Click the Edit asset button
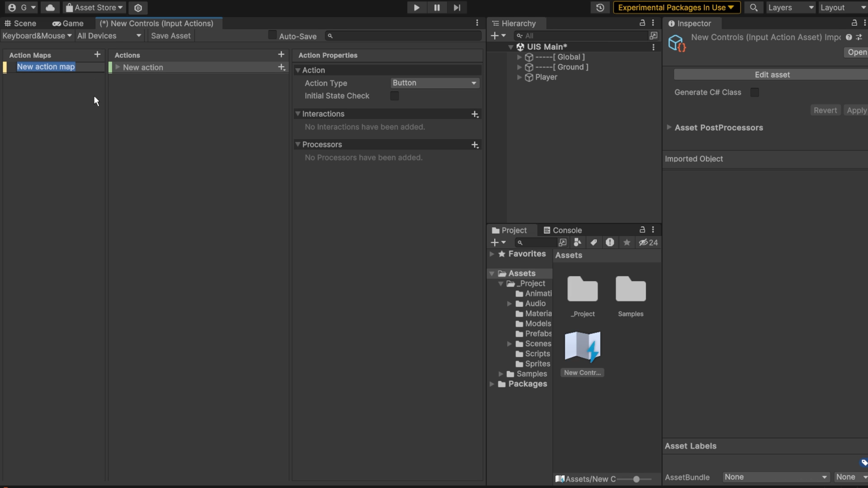 click(x=772, y=75)
